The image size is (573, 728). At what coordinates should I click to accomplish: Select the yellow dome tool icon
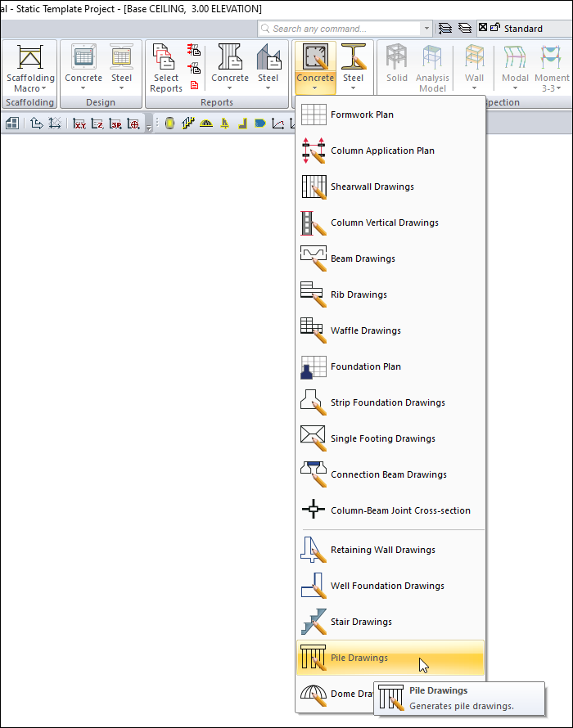206,123
